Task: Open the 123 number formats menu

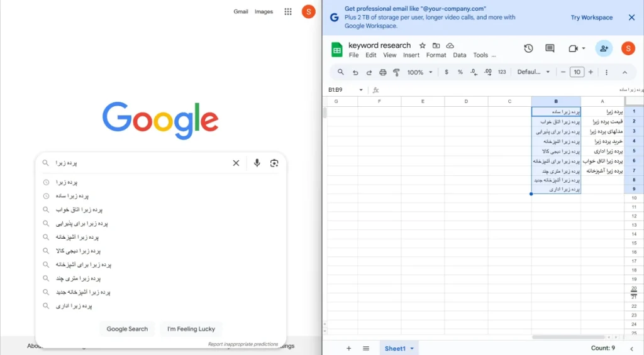Action: (502, 72)
